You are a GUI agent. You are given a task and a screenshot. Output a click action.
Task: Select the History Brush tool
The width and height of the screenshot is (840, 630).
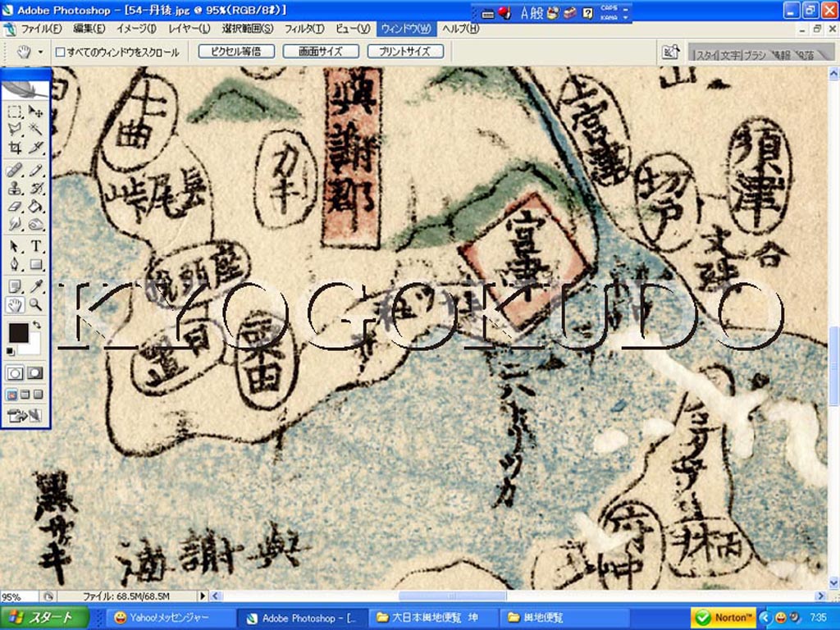coord(35,188)
